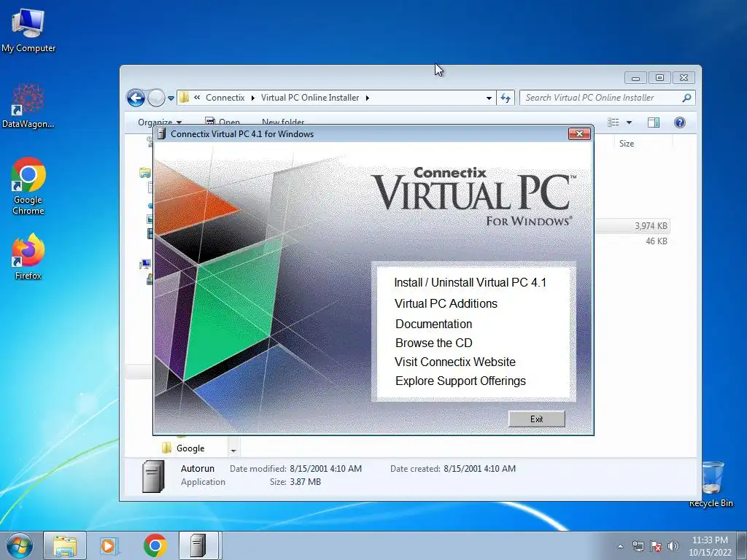Show hidden system tray icons

(620, 547)
